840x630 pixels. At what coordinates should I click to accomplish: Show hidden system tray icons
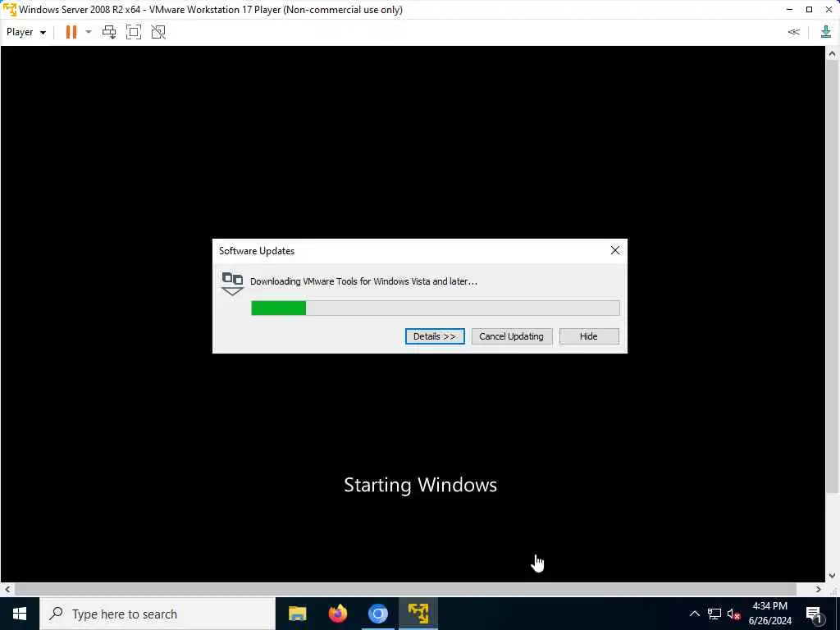coord(694,614)
